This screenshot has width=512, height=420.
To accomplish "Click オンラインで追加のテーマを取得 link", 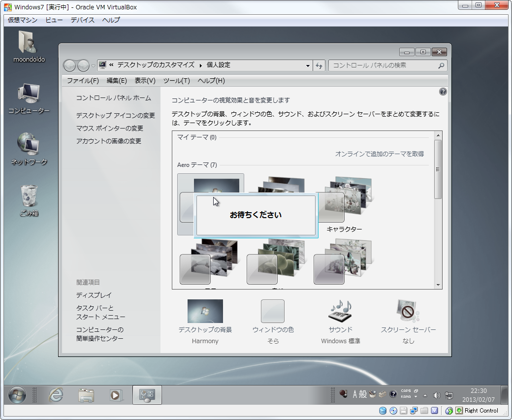I will click(x=379, y=154).
